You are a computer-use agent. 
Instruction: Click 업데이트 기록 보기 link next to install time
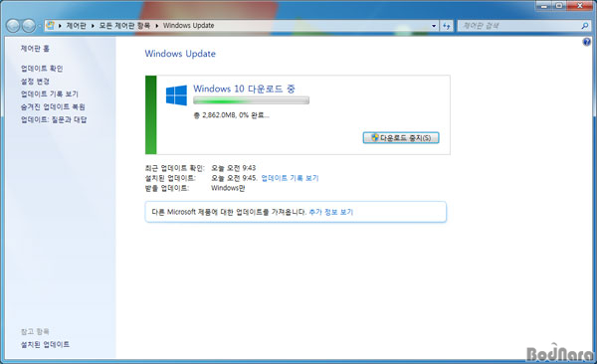click(x=290, y=178)
